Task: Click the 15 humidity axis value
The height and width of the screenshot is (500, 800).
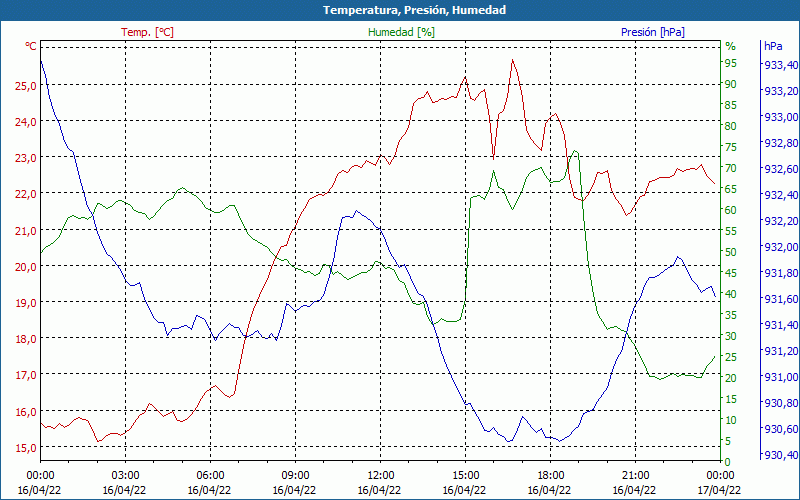Action: [x=731, y=399]
